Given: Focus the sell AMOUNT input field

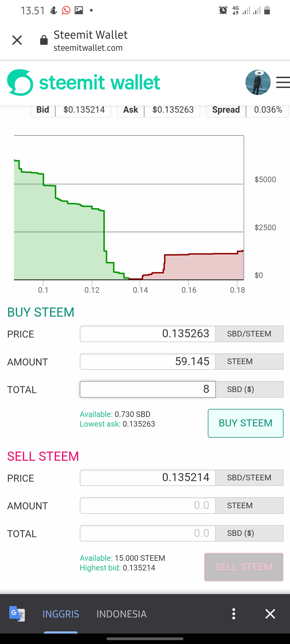Looking at the screenshot, I should pyautogui.click(x=148, y=506).
